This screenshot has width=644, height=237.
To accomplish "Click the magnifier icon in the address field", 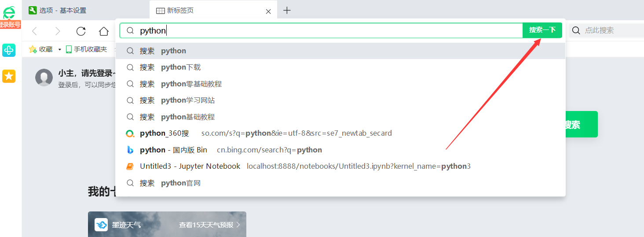I will click(130, 31).
